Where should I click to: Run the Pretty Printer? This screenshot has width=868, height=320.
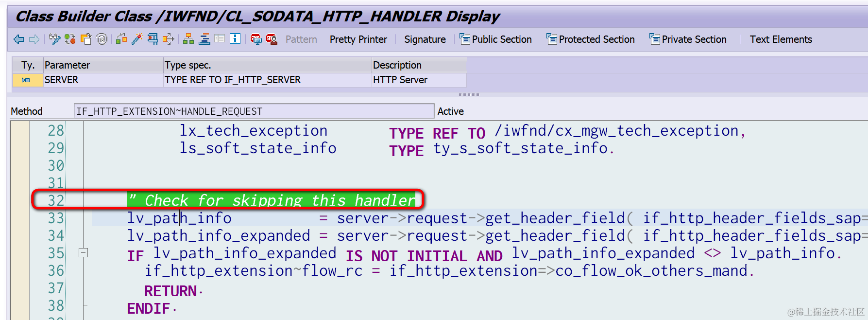(x=358, y=39)
